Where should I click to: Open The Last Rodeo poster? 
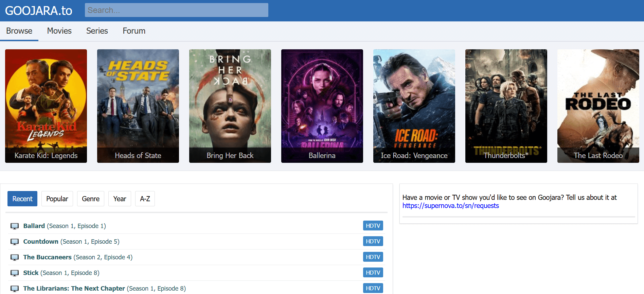(x=598, y=106)
